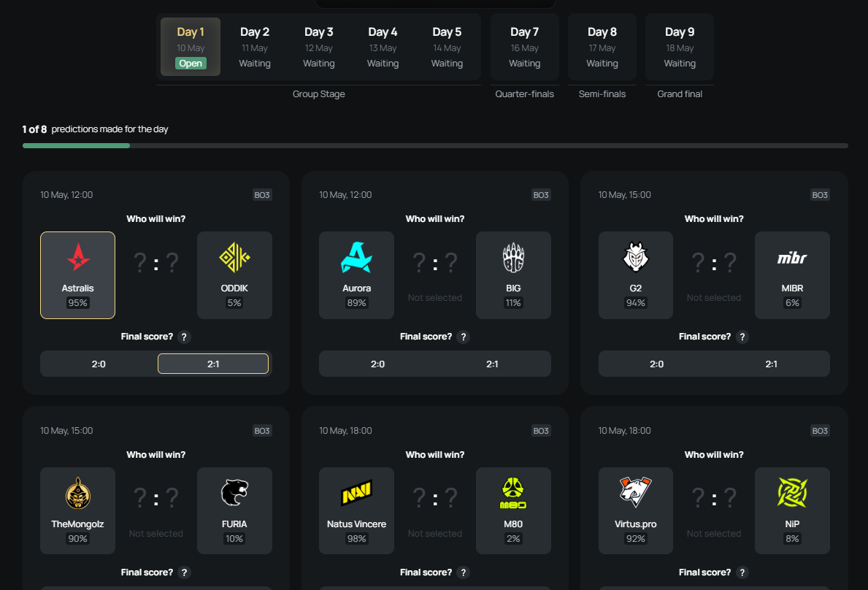Click the Group Stage label
This screenshot has height=590, width=868.
[319, 94]
